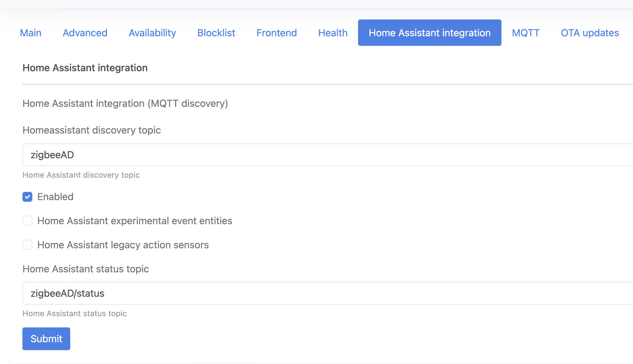
Task: Select the Blocklist tab
Action: click(x=216, y=33)
